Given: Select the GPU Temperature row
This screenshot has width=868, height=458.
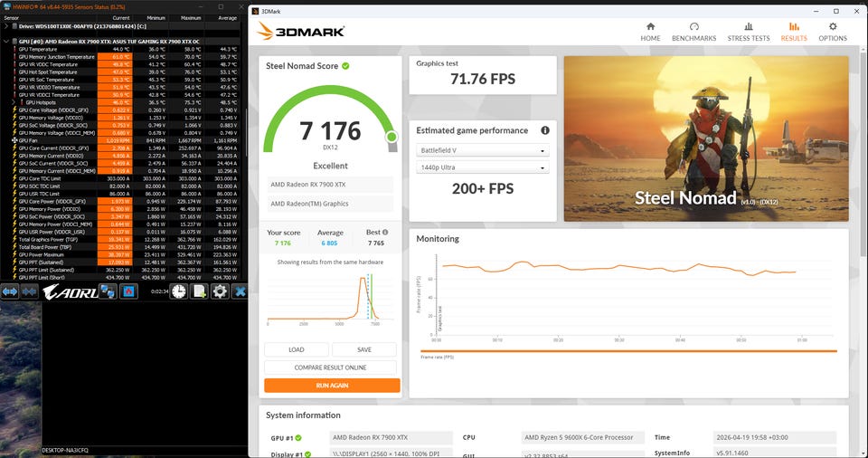Looking at the screenshot, I should pos(119,49).
